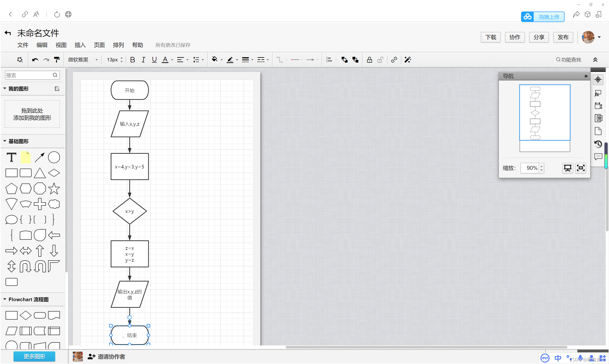Collapse the 我的图形 section
609x364 pixels.
coord(5,89)
